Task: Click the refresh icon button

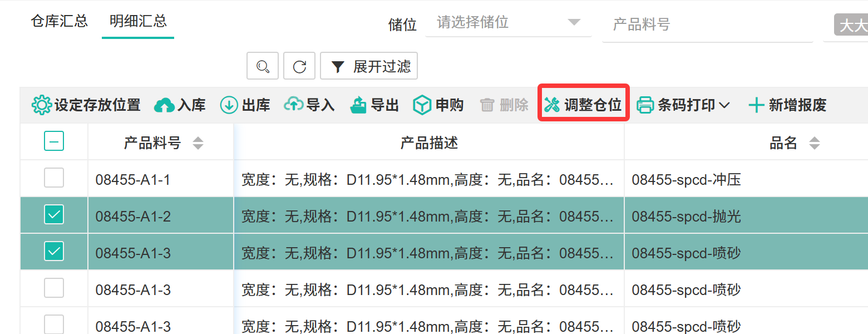Action: pyautogui.click(x=299, y=67)
